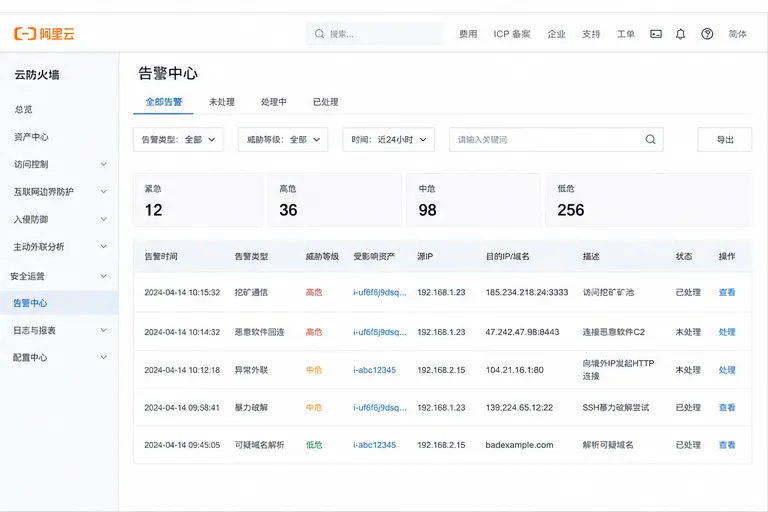
Task: Click the search magnifier in top bar
Action: pos(319,34)
